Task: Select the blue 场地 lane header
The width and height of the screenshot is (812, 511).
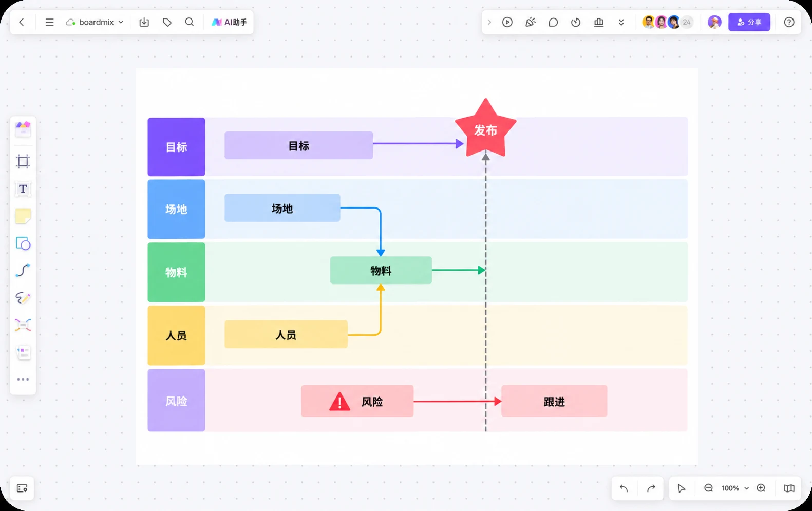Action: [176, 209]
